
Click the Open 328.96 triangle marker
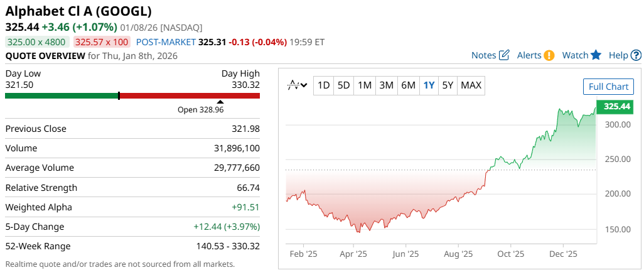[x=220, y=102]
